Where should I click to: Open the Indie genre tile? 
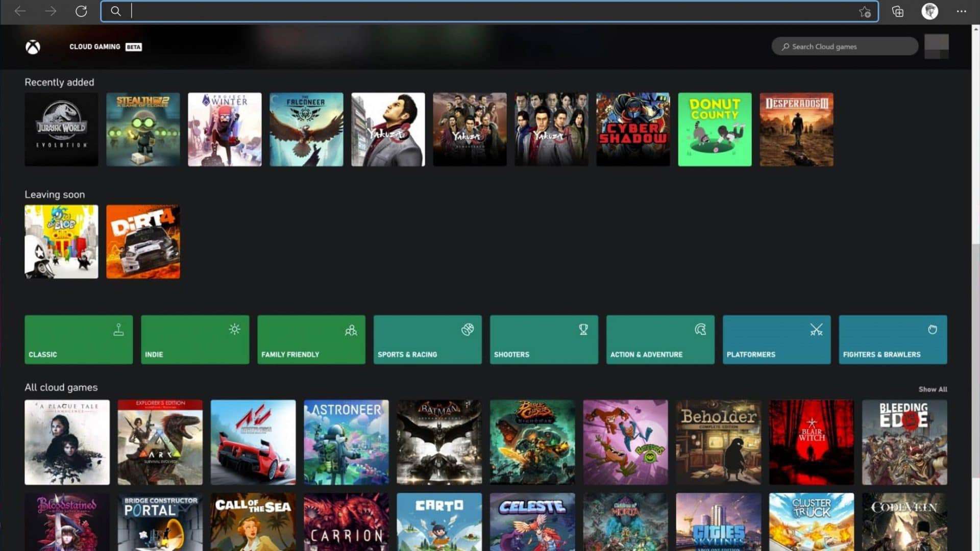(195, 339)
